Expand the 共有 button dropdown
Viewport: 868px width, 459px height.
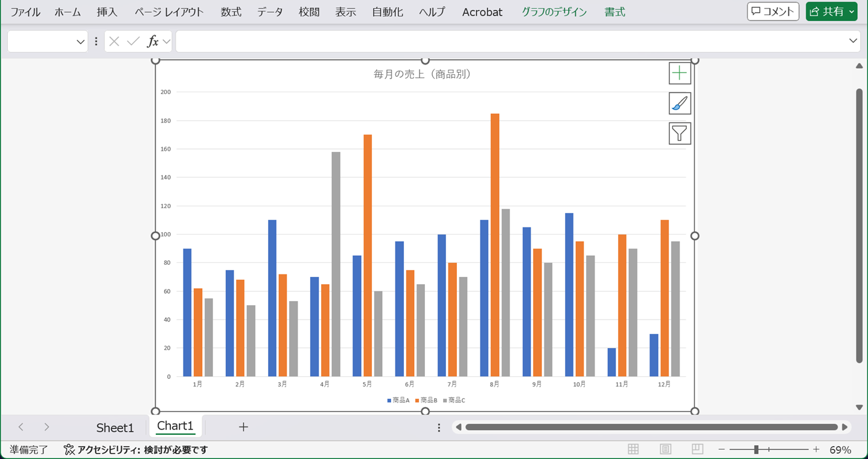click(851, 11)
